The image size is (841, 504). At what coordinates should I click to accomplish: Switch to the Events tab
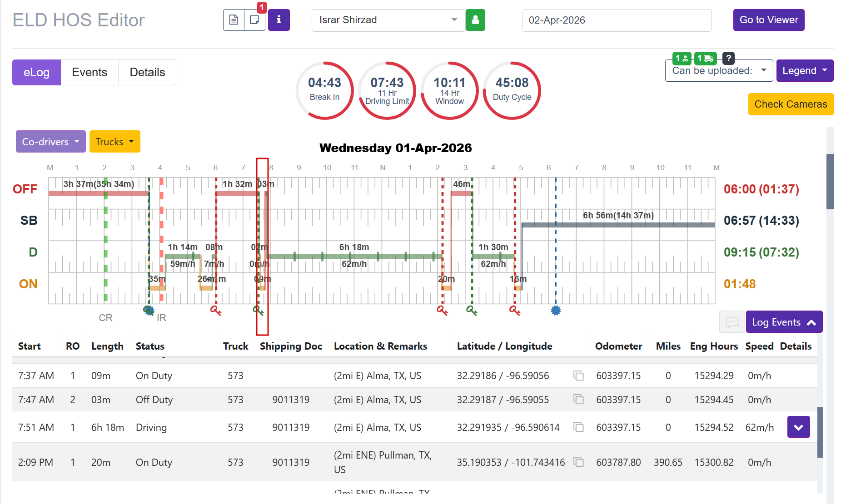click(x=90, y=72)
